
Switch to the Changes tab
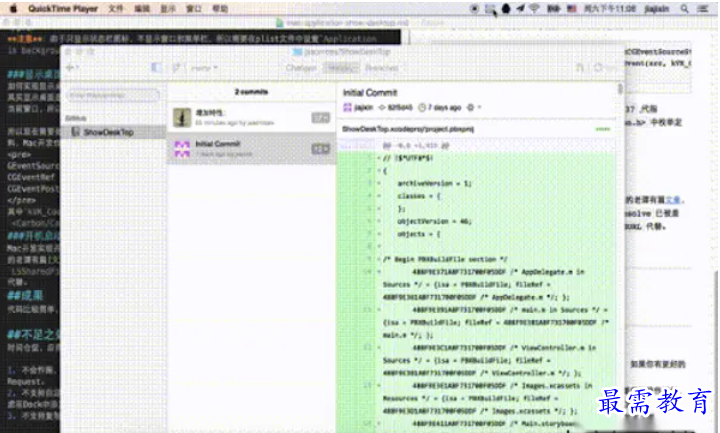coord(301,68)
